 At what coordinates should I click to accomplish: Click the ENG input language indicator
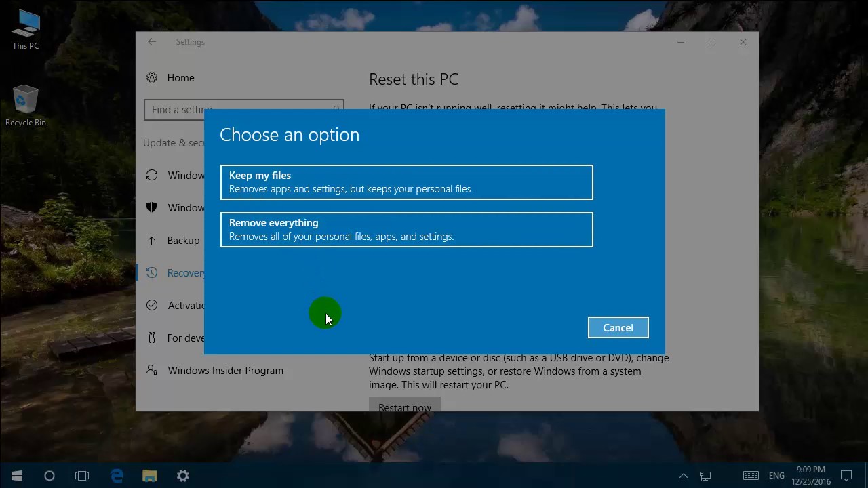776,476
